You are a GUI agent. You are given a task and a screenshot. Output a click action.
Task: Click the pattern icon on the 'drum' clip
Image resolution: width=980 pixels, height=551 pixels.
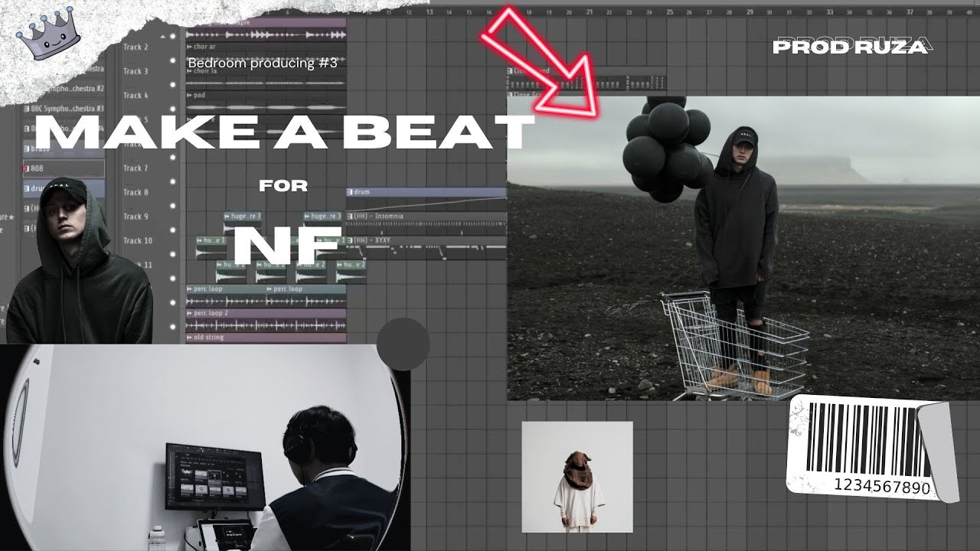coord(350,191)
